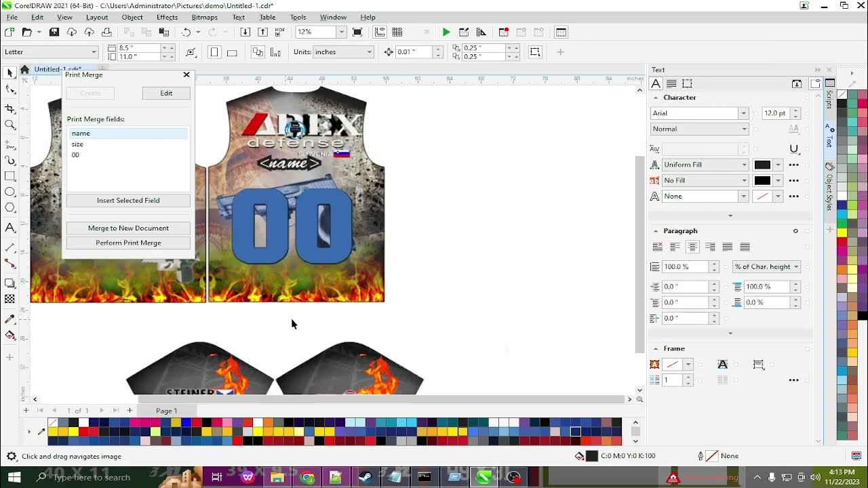Open the Letter page size dropdown
This screenshot has width=868, height=488.
point(94,52)
